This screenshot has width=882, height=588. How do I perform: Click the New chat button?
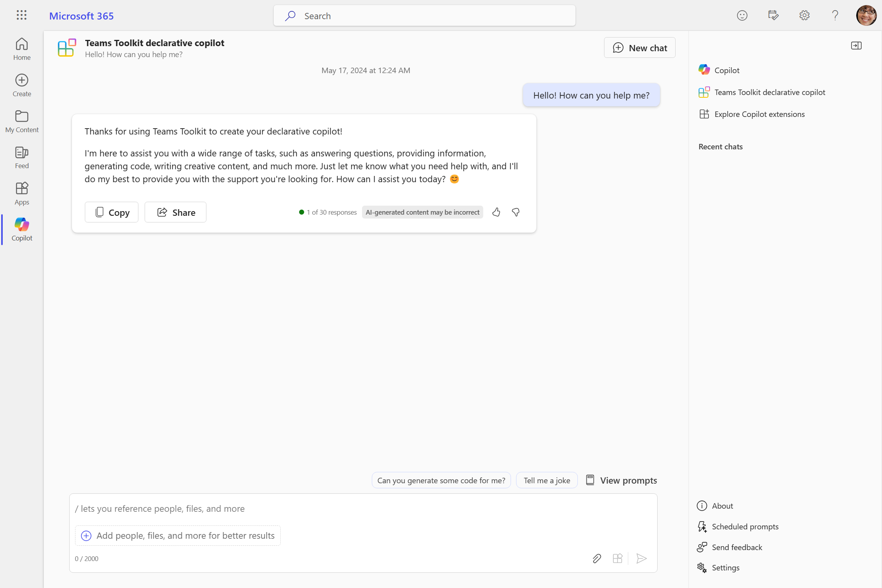click(x=639, y=47)
